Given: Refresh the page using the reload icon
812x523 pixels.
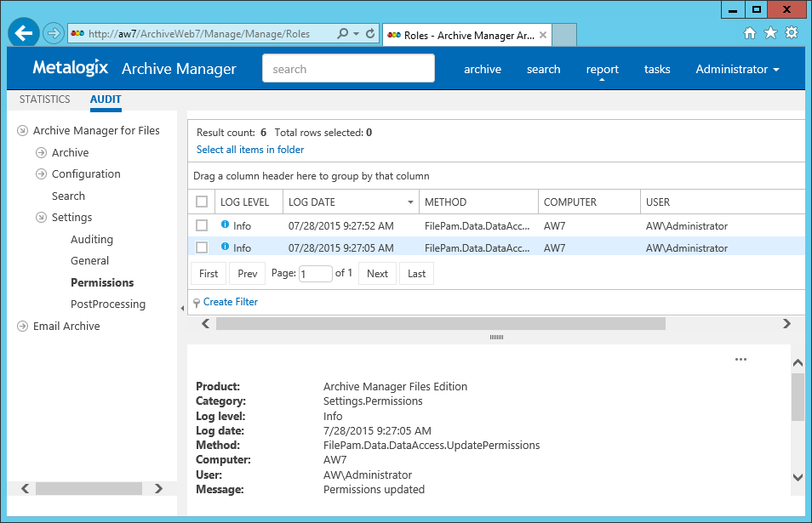Looking at the screenshot, I should pos(370,34).
